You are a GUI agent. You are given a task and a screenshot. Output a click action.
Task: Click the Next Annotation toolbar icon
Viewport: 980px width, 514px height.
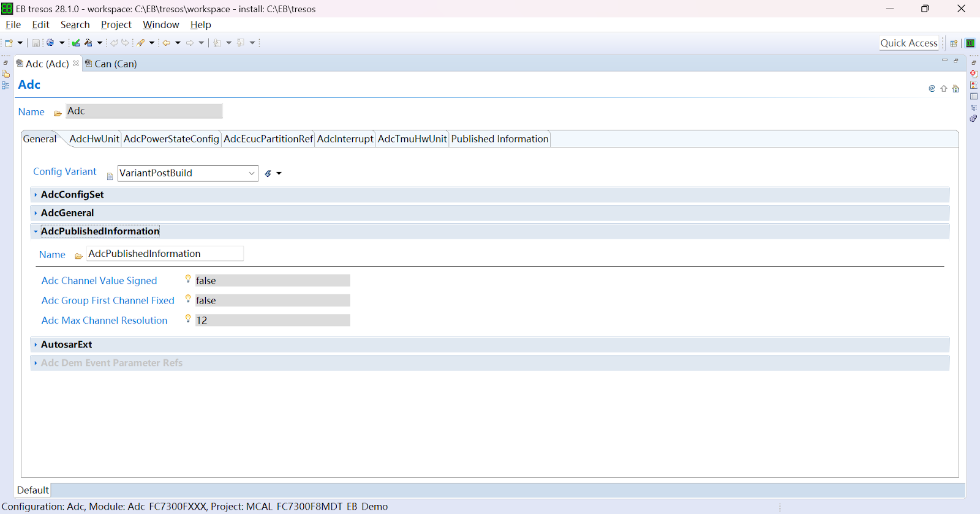point(217,43)
